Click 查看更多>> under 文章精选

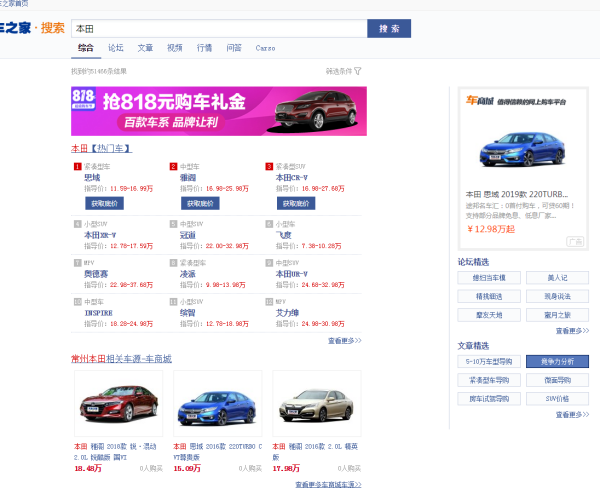tap(572, 414)
